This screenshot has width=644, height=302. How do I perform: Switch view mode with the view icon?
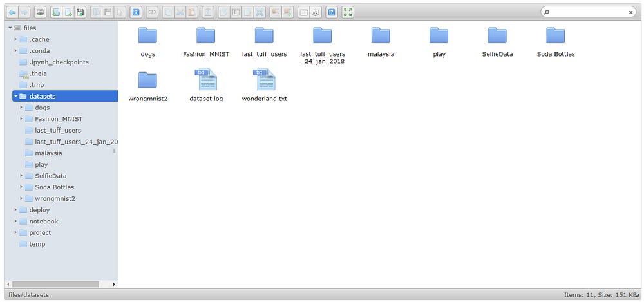click(303, 12)
